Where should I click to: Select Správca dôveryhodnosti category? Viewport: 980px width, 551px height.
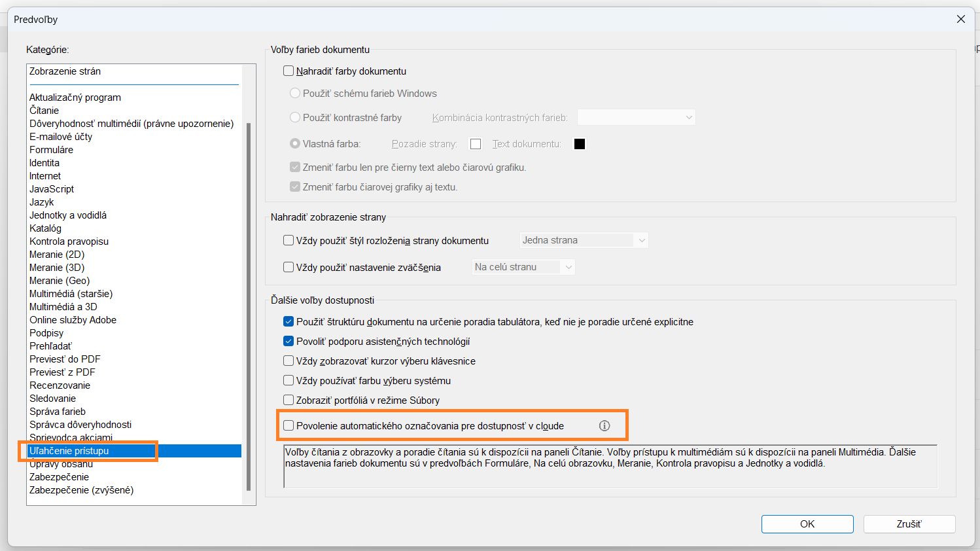click(x=80, y=425)
